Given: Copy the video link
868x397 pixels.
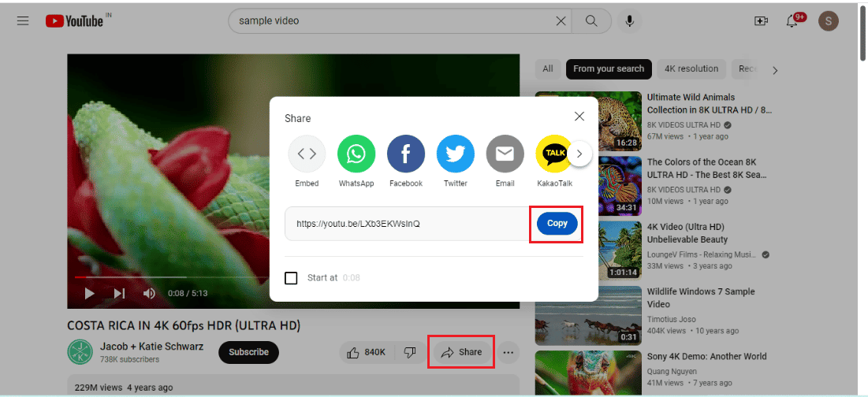Looking at the screenshot, I should (557, 224).
